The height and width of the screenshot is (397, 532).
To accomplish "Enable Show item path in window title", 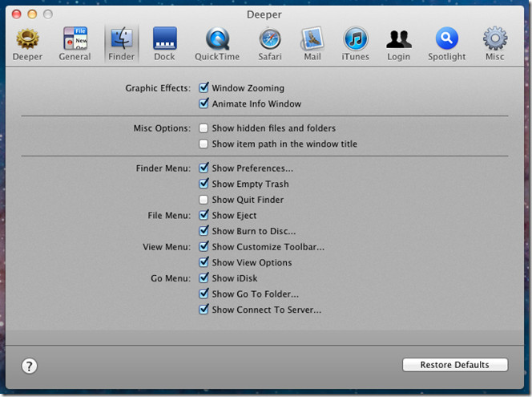I will point(204,144).
